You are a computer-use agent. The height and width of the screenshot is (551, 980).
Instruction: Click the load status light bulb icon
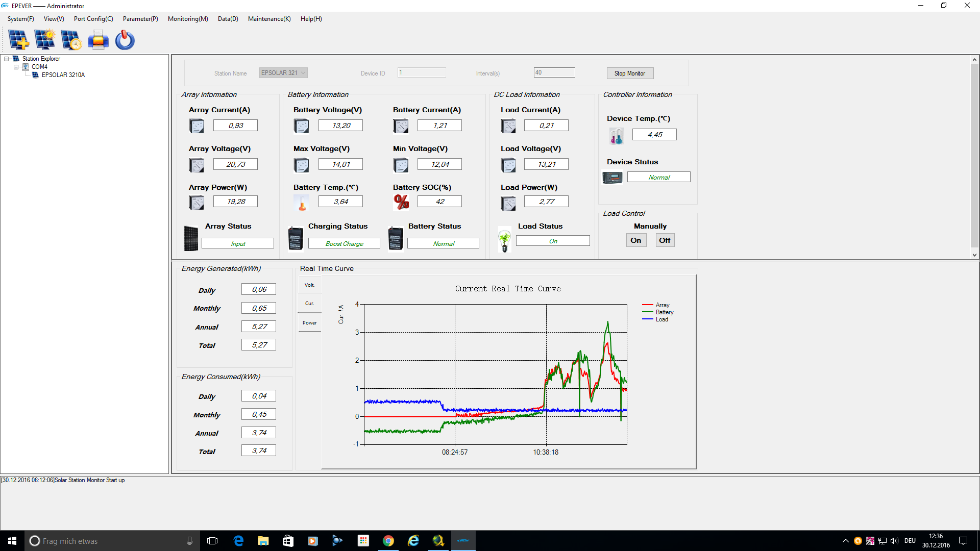[x=505, y=240]
